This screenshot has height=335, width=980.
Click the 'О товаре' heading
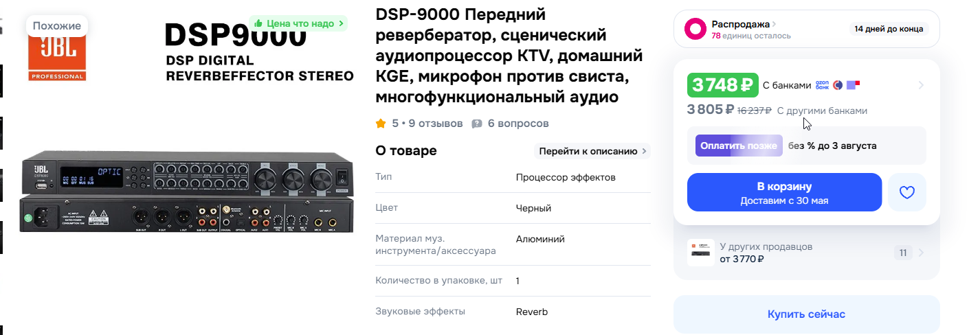pyautogui.click(x=406, y=151)
